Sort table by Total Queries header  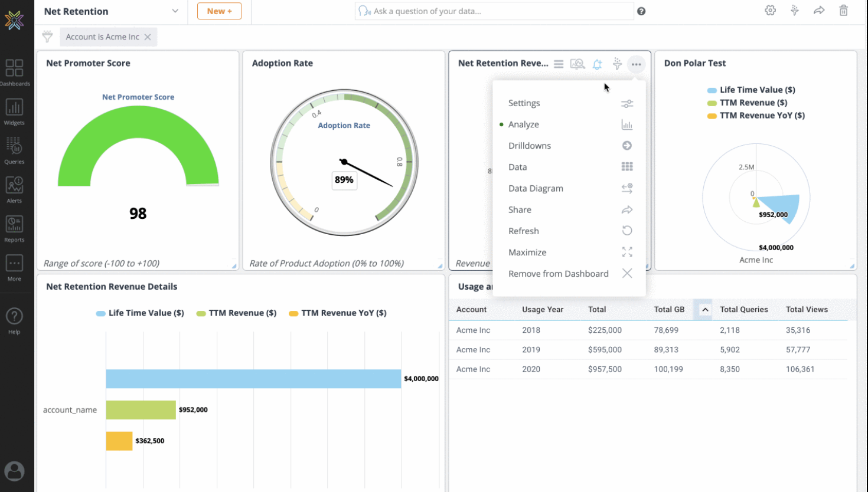coord(744,310)
